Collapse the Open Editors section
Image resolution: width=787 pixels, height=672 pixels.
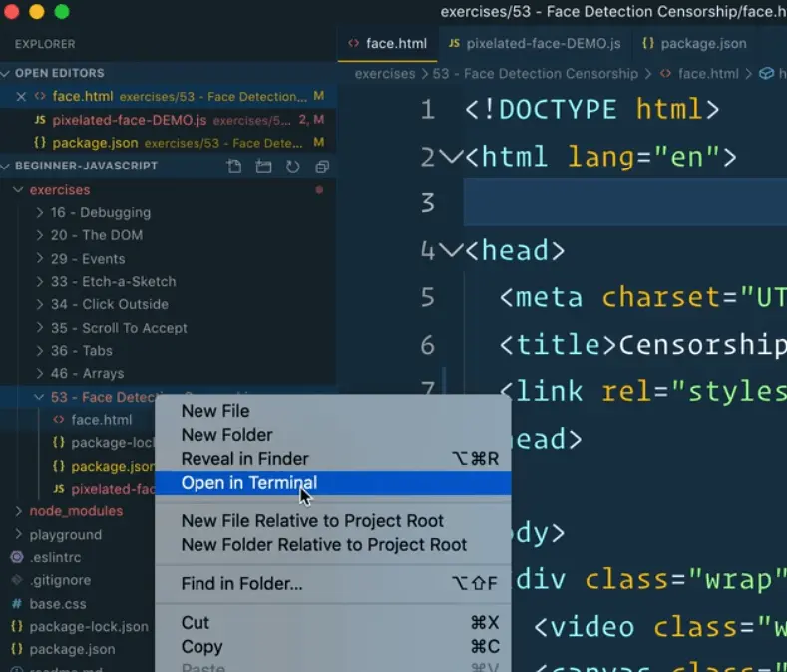pos(8,73)
